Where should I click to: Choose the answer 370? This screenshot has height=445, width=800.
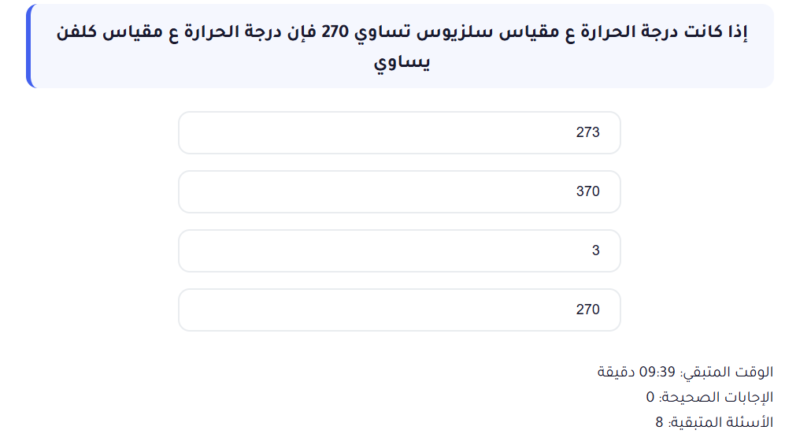tap(399, 192)
